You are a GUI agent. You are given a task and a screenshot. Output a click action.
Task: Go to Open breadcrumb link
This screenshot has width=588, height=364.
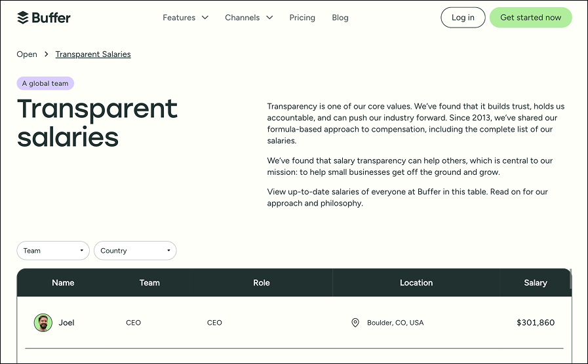tap(27, 54)
